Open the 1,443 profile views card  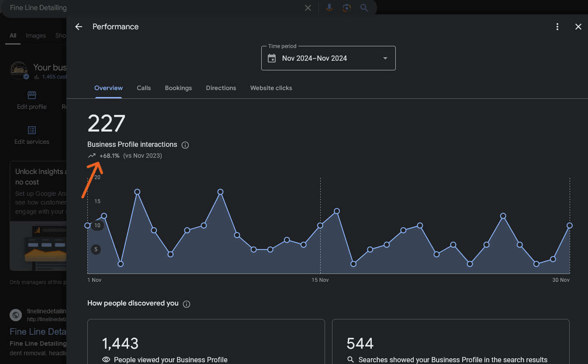[x=206, y=342]
